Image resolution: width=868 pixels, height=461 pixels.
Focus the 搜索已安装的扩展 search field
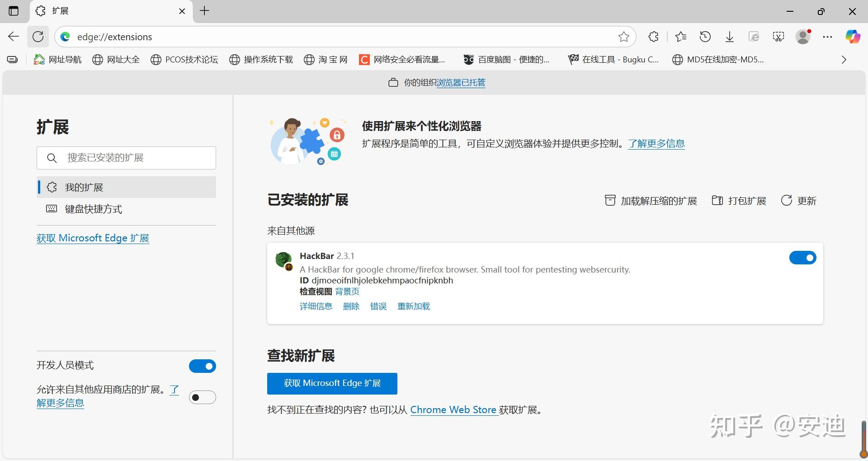[x=126, y=158]
